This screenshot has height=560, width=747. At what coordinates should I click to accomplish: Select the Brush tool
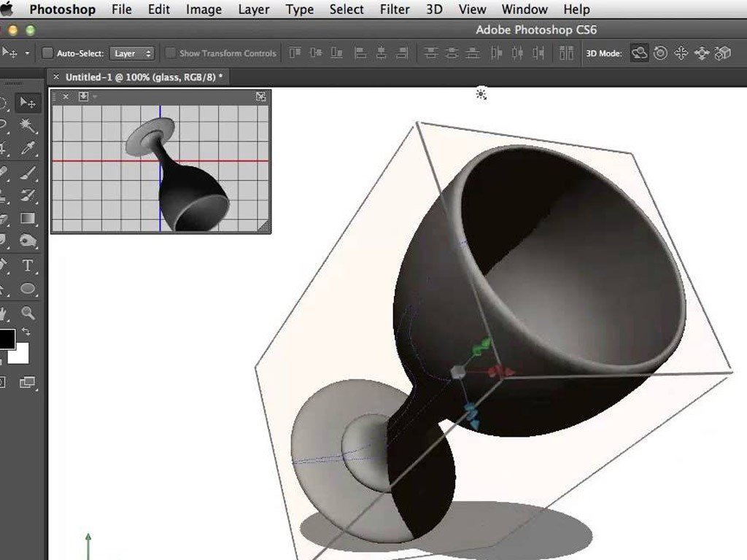pos(28,172)
